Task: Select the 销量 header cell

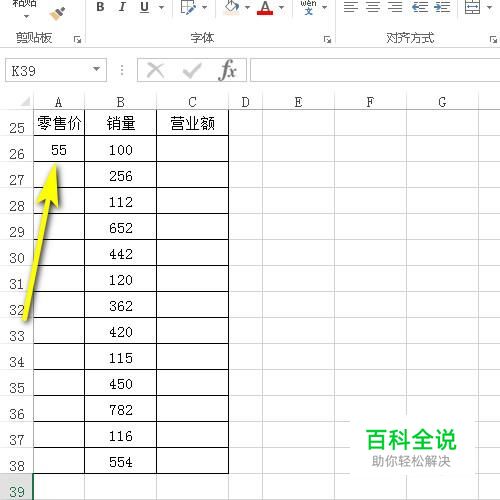Action: click(121, 123)
